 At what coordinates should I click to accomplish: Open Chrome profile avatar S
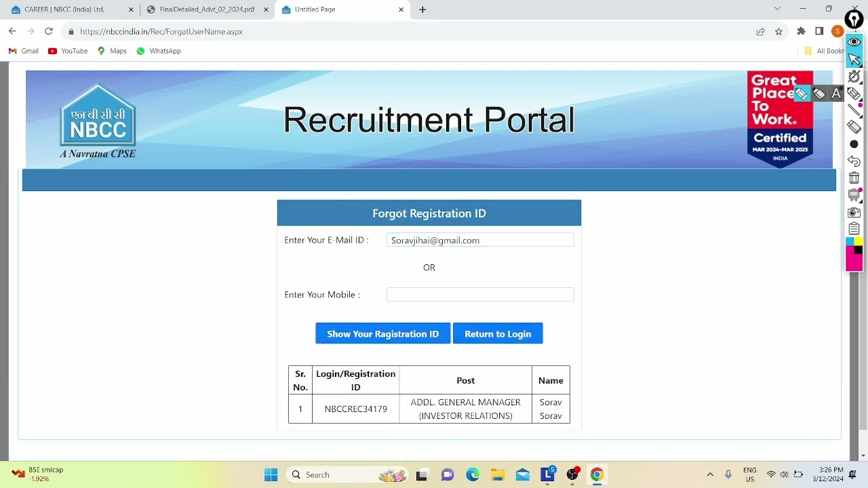[837, 31]
